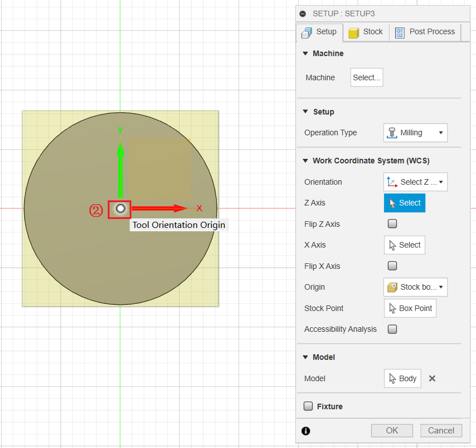Screen dimensions: 476x448
Task: Open the Operation Type dropdown
Action: 440,132
